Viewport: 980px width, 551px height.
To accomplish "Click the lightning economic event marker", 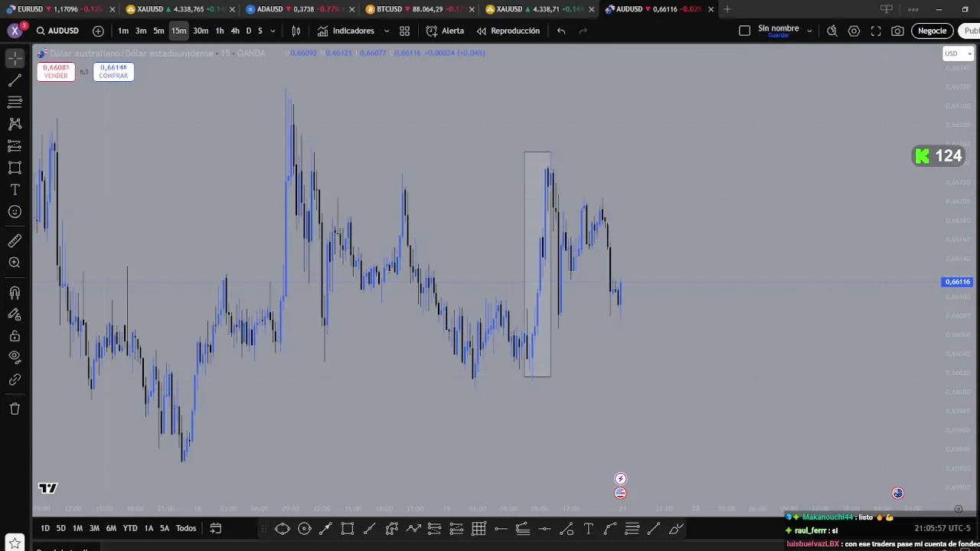I will click(621, 479).
